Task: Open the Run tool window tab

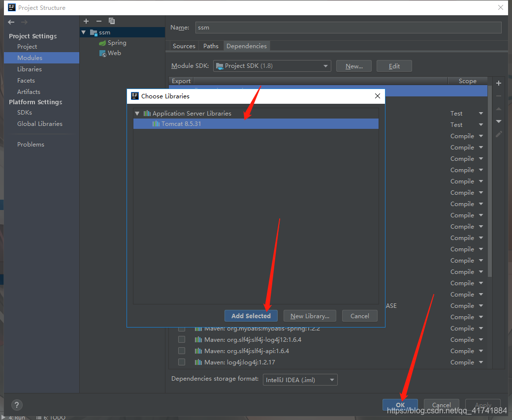Action: pyautogui.click(x=14, y=418)
